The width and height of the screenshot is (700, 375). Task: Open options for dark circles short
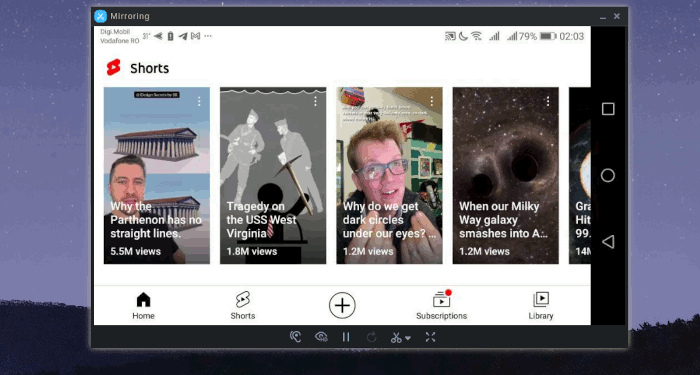pyautogui.click(x=432, y=102)
